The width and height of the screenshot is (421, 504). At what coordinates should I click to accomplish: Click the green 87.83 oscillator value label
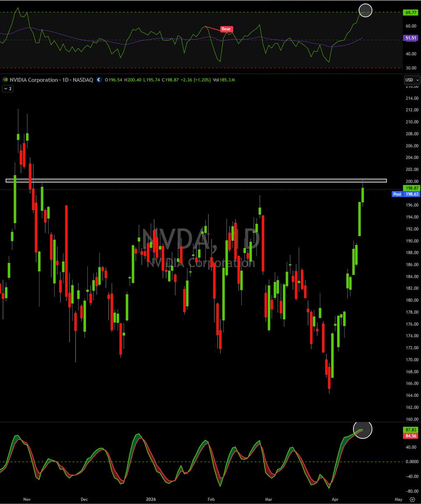tap(410, 430)
